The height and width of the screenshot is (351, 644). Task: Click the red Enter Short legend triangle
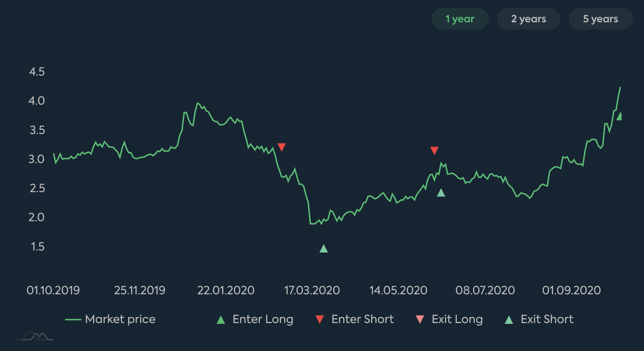pos(319,320)
